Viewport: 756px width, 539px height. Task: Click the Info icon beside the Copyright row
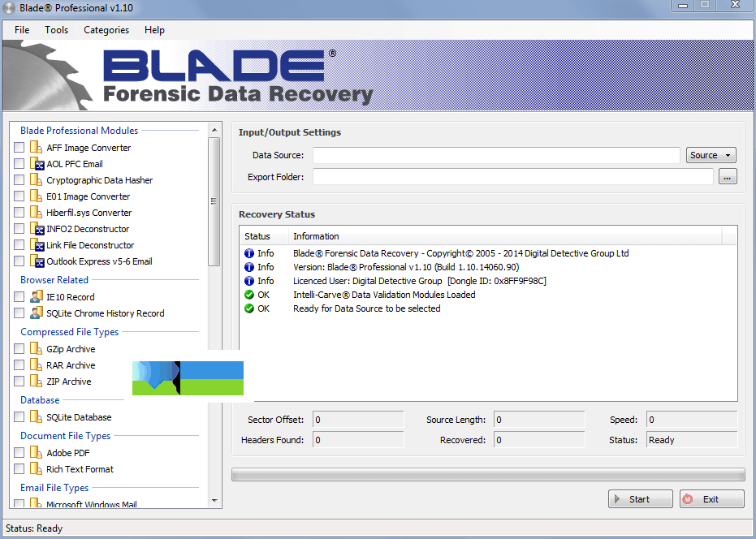point(248,253)
